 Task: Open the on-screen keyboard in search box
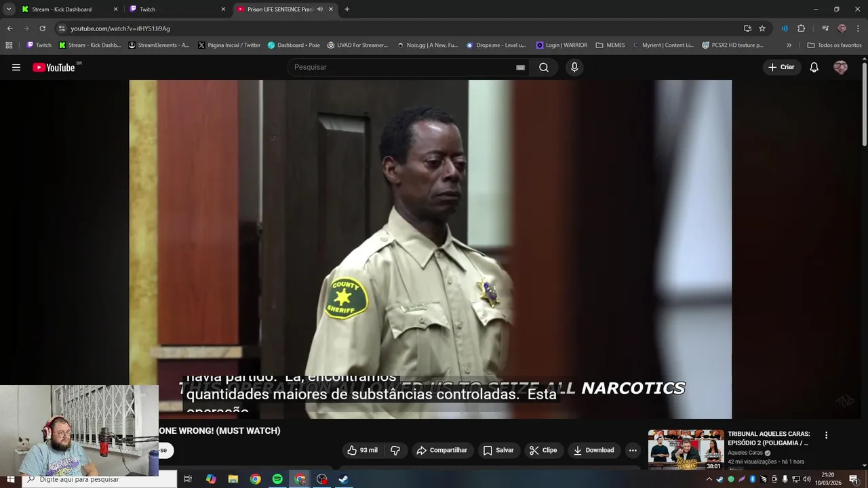[520, 67]
